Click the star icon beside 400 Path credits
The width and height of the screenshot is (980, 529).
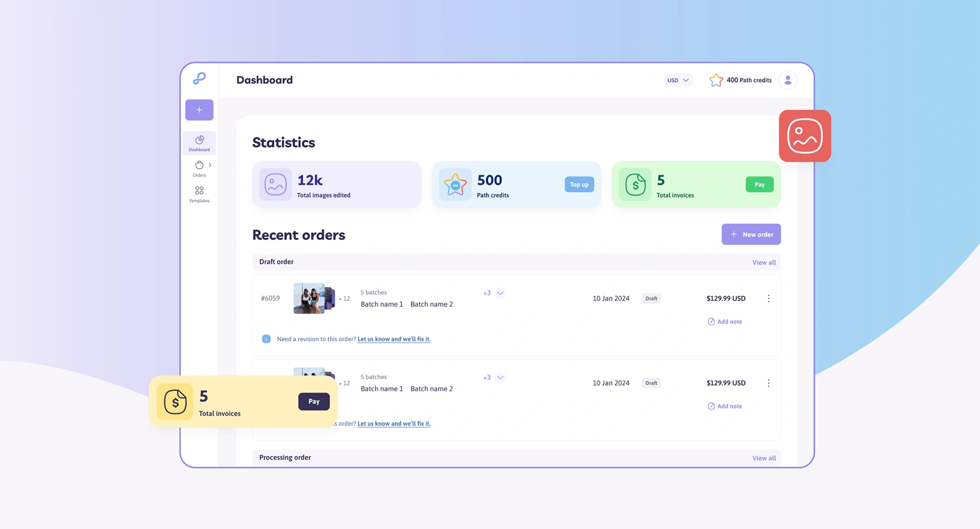pos(716,80)
